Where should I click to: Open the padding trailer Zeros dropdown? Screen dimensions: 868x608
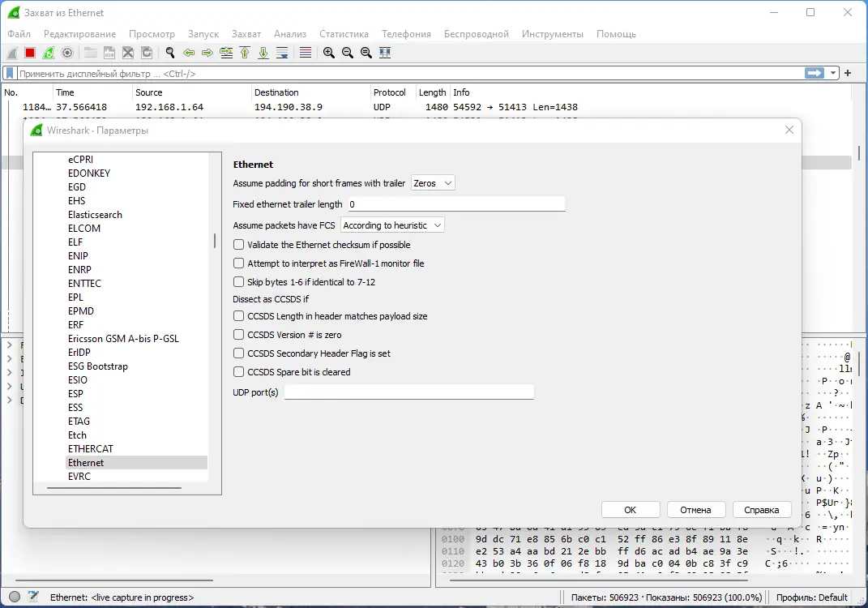(x=433, y=183)
